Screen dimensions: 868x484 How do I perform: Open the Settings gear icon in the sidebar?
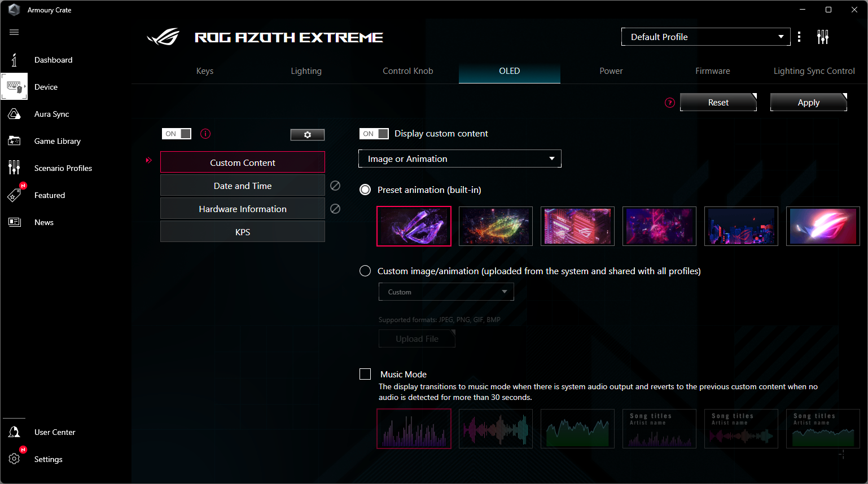[14, 459]
